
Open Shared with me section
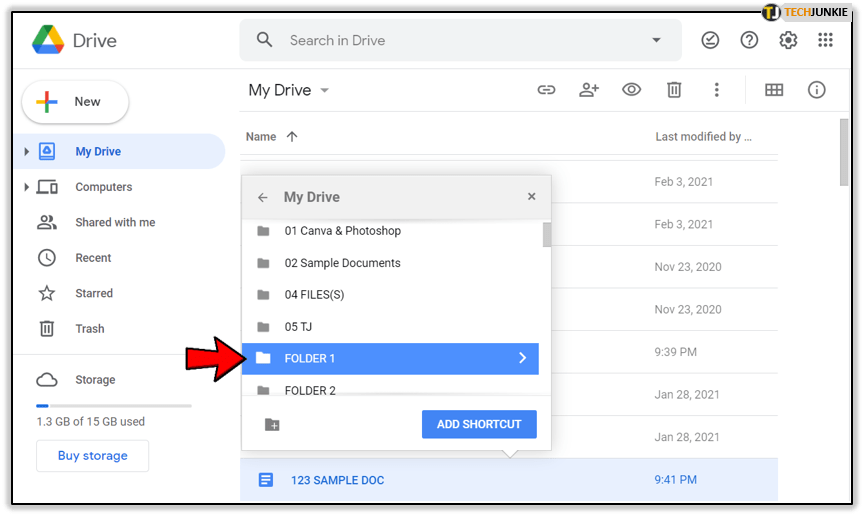tap(114, 222)
